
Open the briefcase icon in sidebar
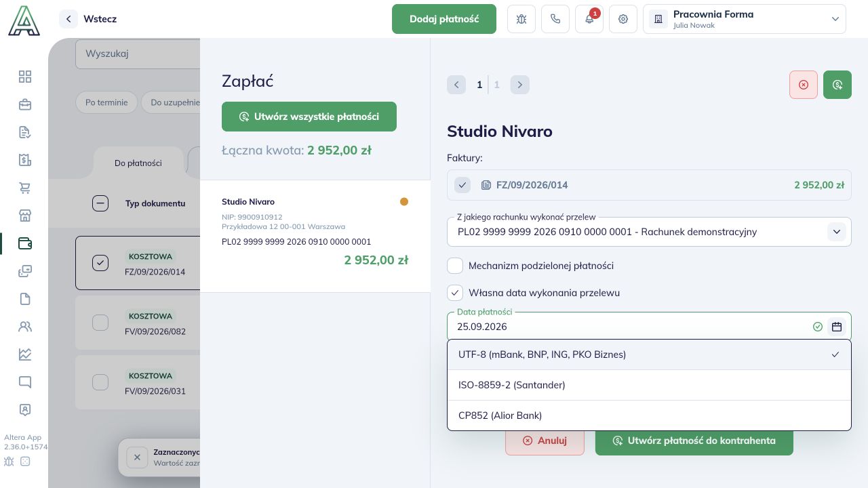pos(25,104)
